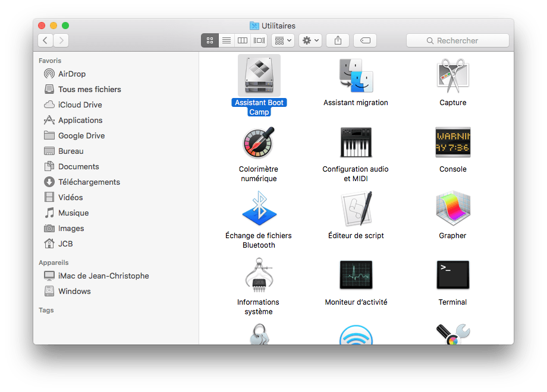Select the blue Wi-Fi utility icon at bottom
The height and width of the screenshot is (392, 547).
pyautogui.click(x=356, y=335)
